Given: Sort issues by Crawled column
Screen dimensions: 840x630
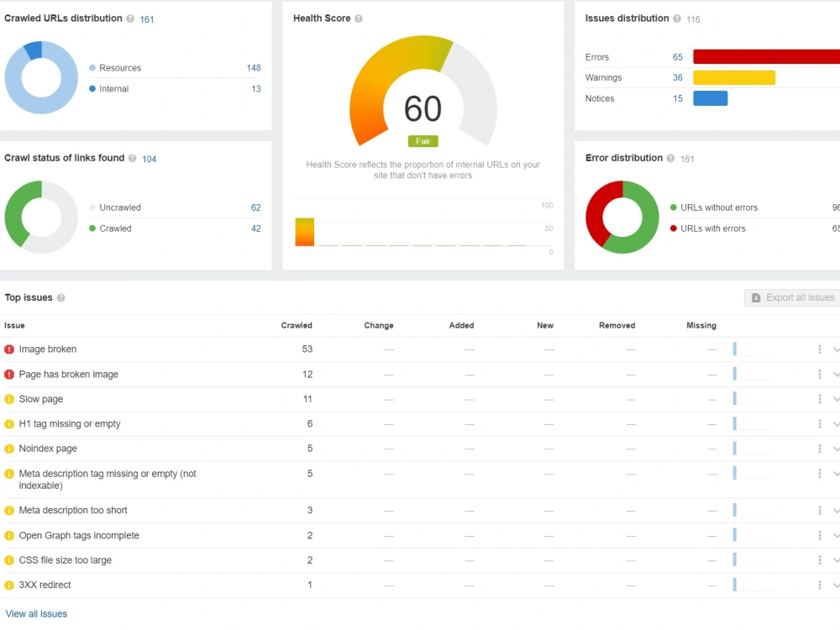Looking at the screenshot, I should coord(297,326).
